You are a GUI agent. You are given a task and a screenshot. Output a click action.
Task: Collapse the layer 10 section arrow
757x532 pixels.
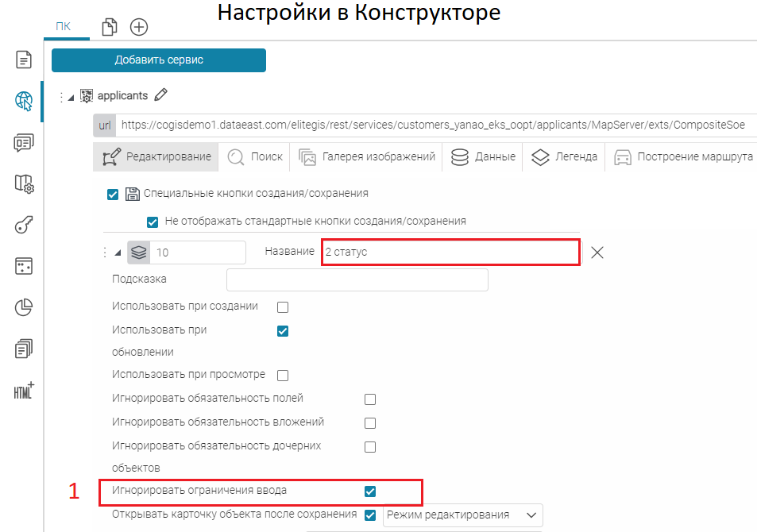pos(118,253)
